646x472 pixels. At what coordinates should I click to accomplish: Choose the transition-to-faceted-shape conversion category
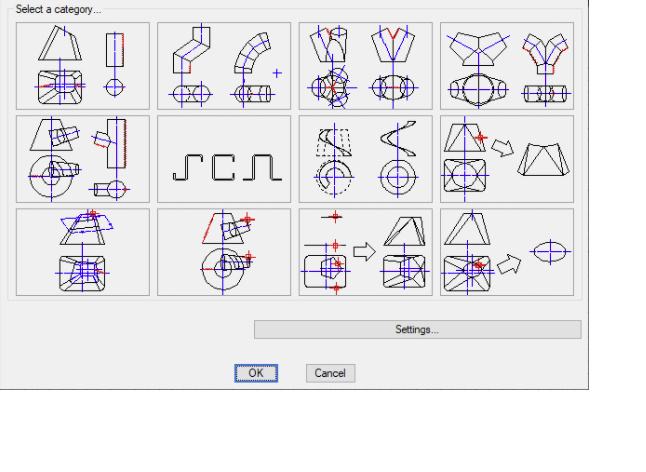507,158
